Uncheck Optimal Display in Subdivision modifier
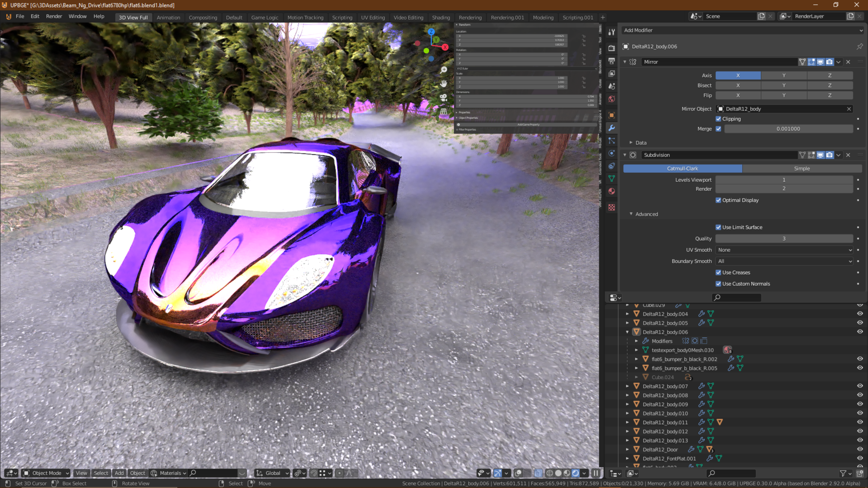The image size is (868, 488). (x=718, y=200)
